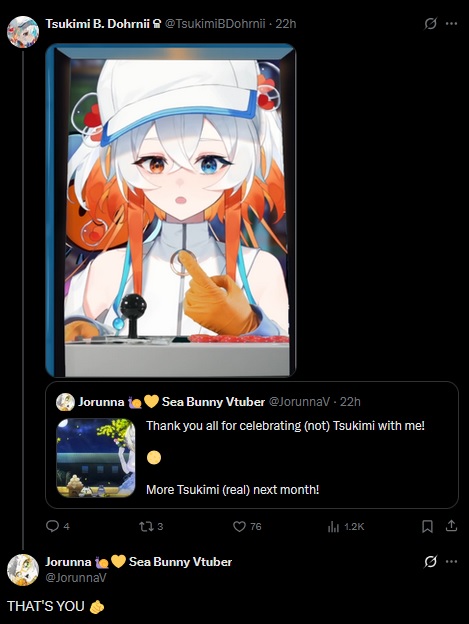Click @JorunnaV handle in quoted tweet
Image resolution: width=469 pixels, height=624 pixels.
[x=299, y=402]
